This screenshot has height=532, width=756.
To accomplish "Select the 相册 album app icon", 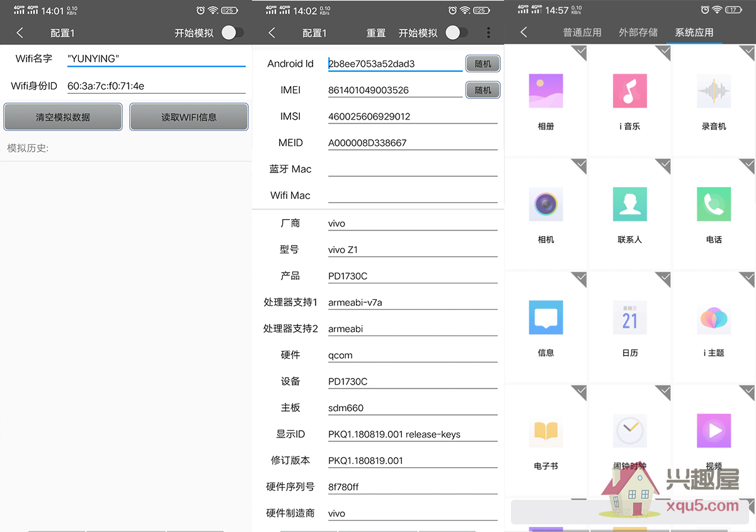I will tap(546, 91).
